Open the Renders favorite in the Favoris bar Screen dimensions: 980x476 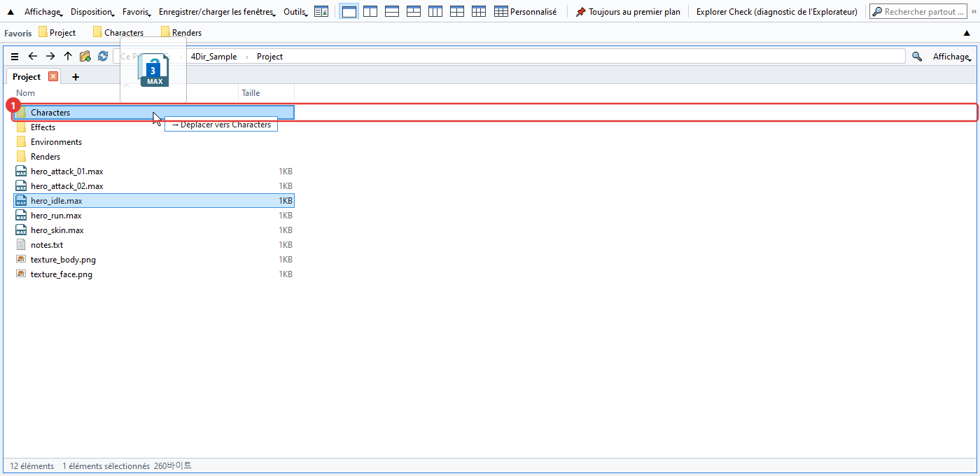tap(181, 33)
